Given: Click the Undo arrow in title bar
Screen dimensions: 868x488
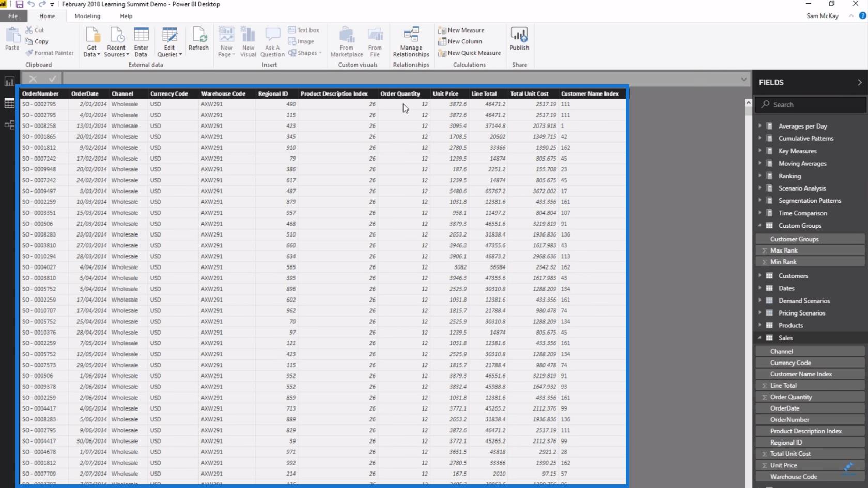Looking at the screenshot, I should [x=31, y=4].
